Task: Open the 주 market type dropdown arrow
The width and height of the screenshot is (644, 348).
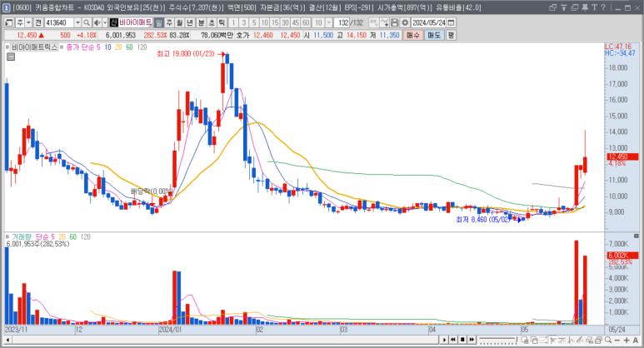Action: [x=28, y=22]
